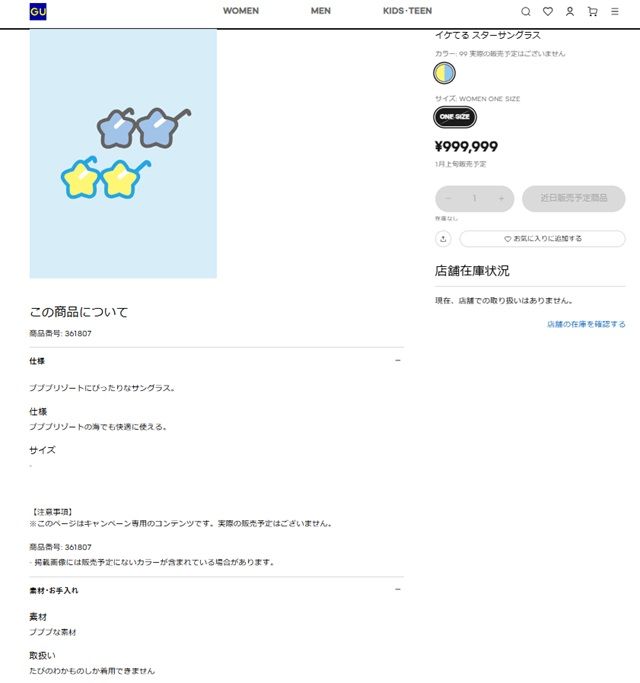Select the ONE SIZE option
Screen dimensions: 640x683
[x=455, y=117]
